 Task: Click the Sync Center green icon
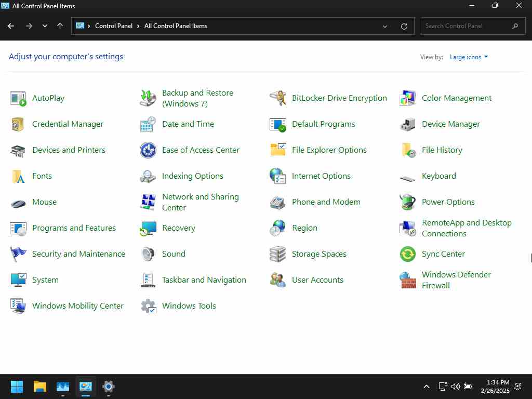coord(407,254)
